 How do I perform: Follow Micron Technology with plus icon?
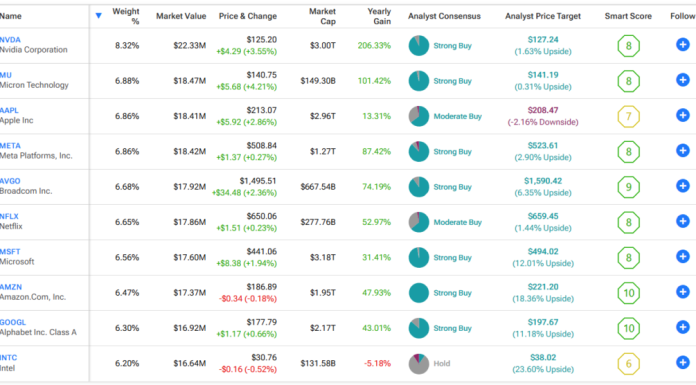click(x=683, y=80)
